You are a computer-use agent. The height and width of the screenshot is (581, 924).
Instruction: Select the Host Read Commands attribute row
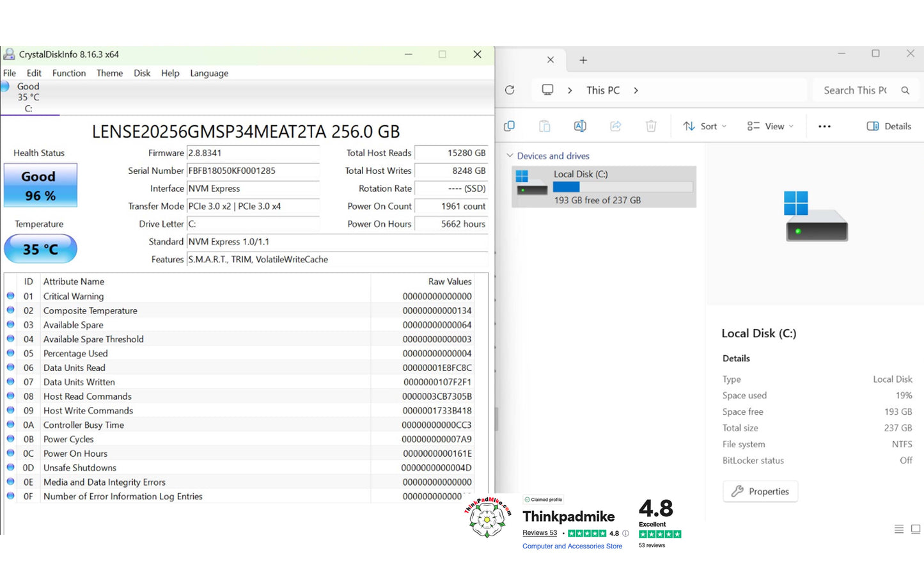click(x=240, y=396)
